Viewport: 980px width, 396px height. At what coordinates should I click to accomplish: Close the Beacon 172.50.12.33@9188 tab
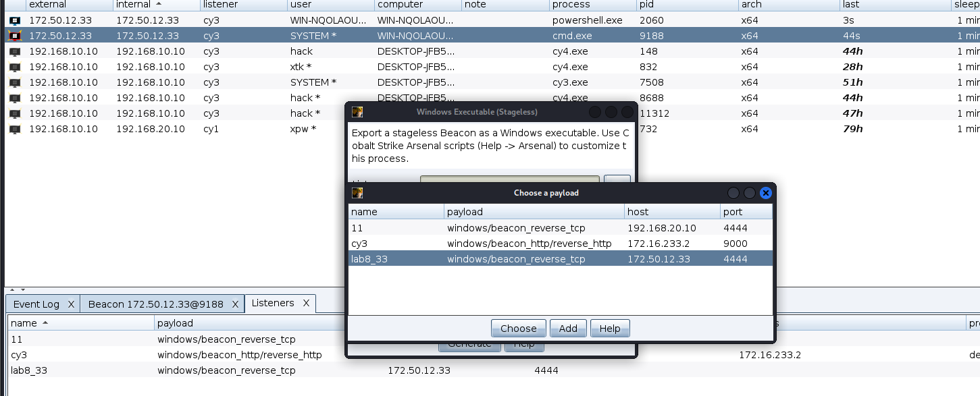point(235,304)
